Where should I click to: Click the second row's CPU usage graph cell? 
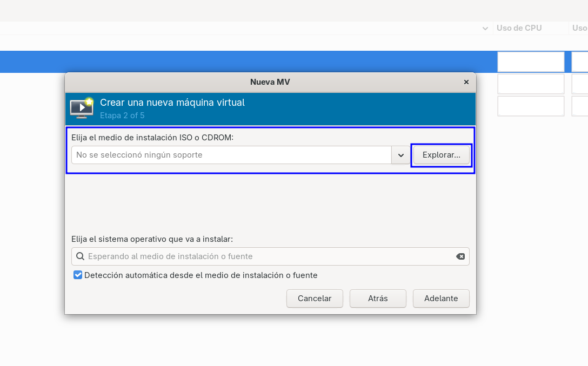(531, 84)
